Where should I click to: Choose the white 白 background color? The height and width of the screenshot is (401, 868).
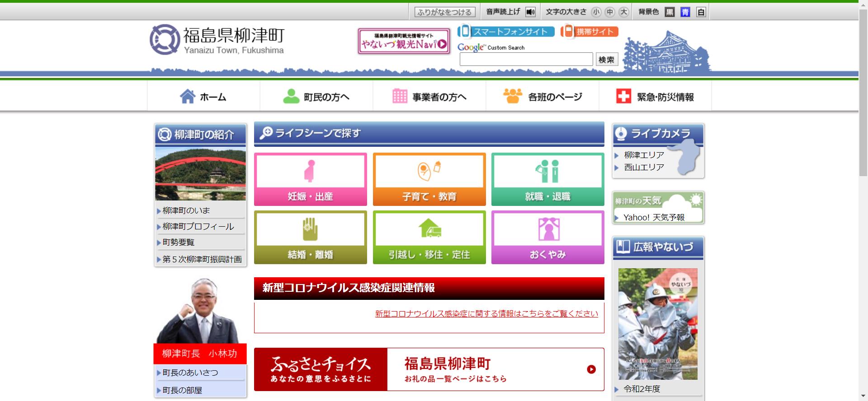(x=701, y=12)
